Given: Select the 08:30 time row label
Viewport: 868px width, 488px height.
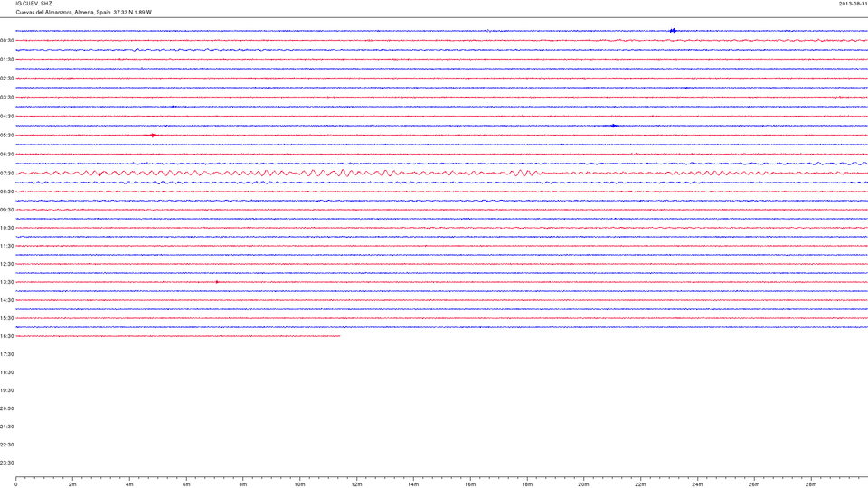Looking at the screenshot, I should coord(6,192).
